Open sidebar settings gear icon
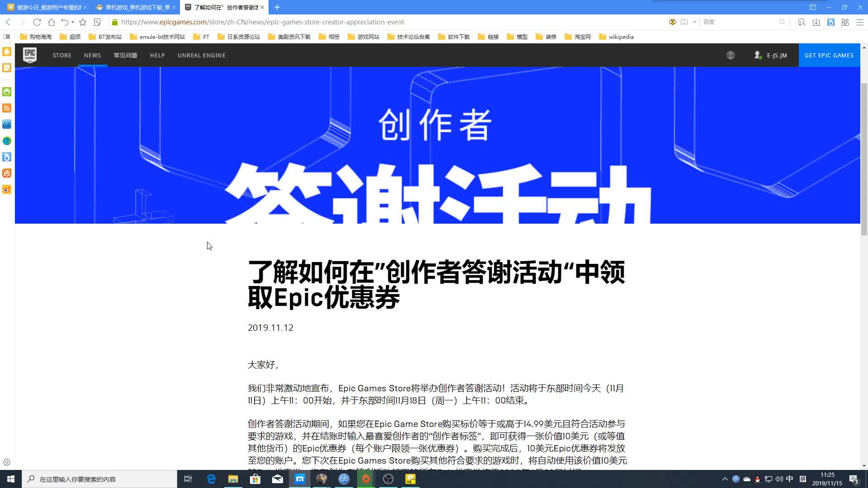Viewport: 868px width, 488px height. point(7,462)
